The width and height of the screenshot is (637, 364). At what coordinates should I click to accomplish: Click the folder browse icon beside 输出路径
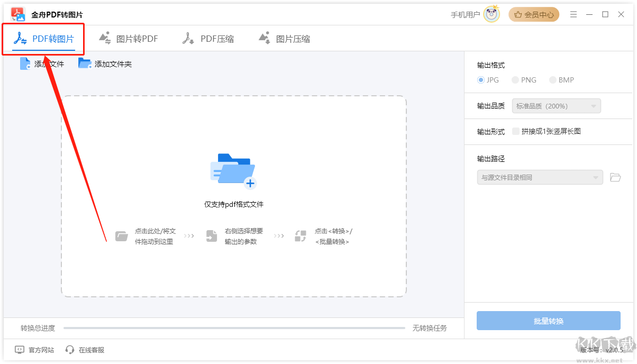point(615,177)
